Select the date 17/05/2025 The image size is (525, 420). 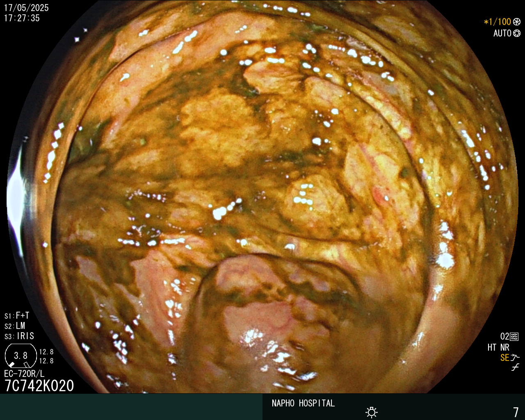[26, 8]
